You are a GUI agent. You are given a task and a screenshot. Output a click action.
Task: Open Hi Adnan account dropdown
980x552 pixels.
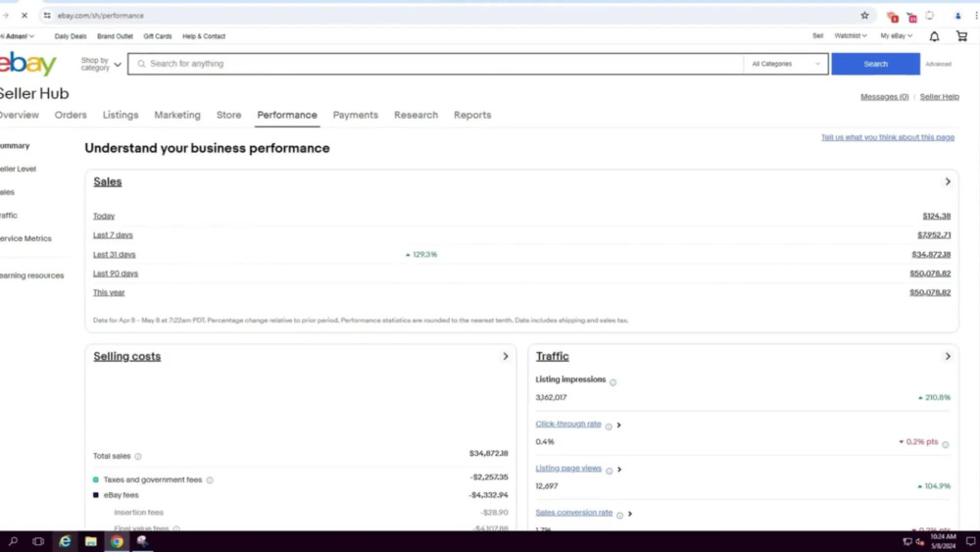coord(17,36)
